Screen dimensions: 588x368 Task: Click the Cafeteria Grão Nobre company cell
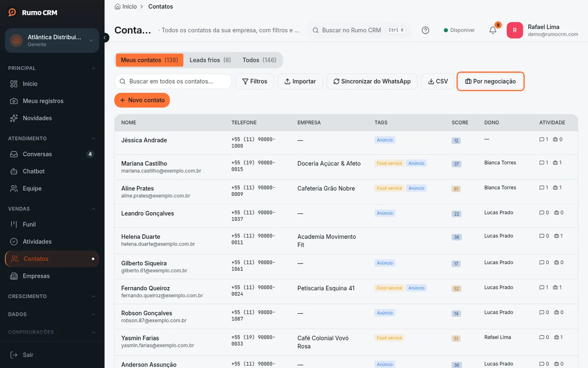click(x=326, y=189)
